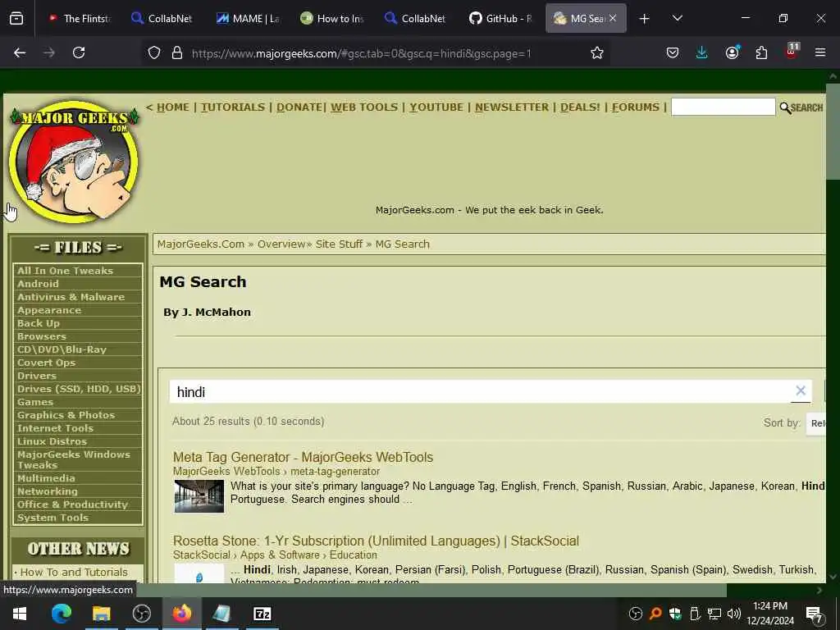Open File Explorer from the taskbar
This screenshot has height=630, width=840.
(101, 614)
